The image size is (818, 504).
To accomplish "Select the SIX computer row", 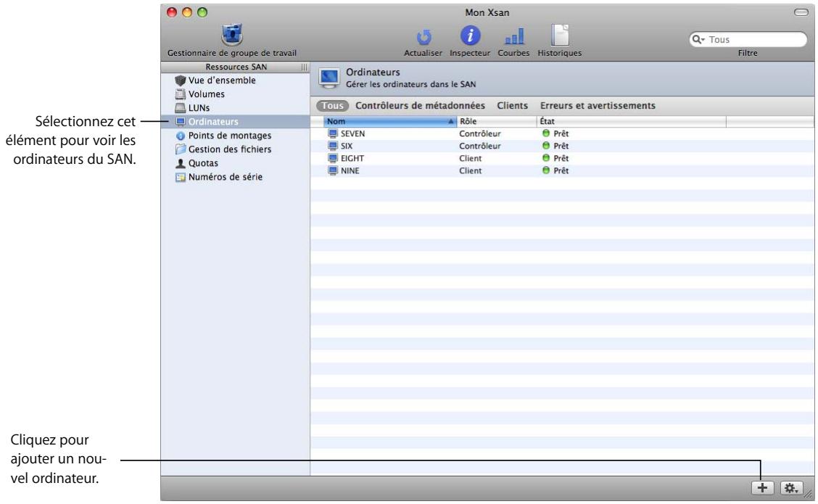I will tap(562, 146).
